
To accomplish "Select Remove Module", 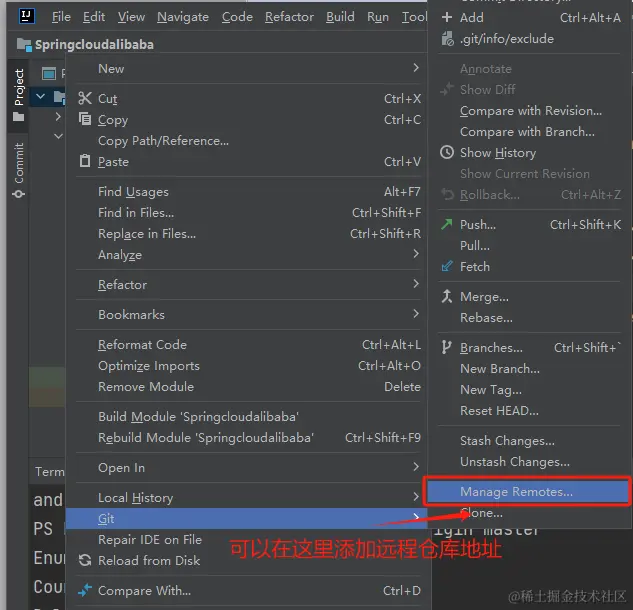I will click(247, 386).
